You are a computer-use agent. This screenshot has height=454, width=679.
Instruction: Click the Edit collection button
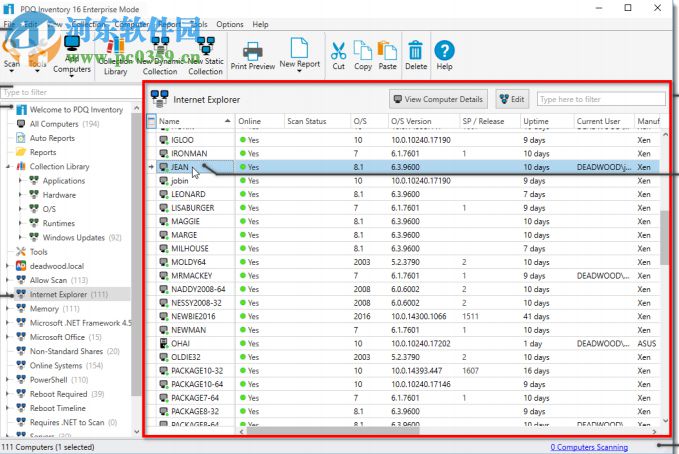(x=512, y=99)
